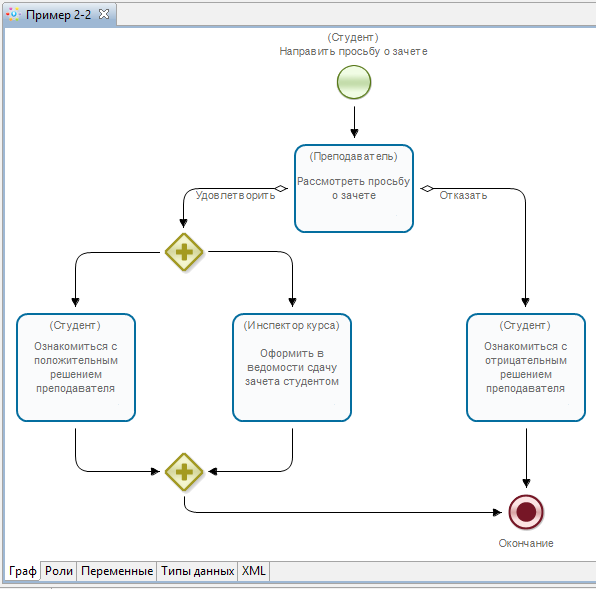This screenshot has width=596, height=589.
Task: Select the Рассмотреть просьбу о зачете task
Action: point(354,188)
